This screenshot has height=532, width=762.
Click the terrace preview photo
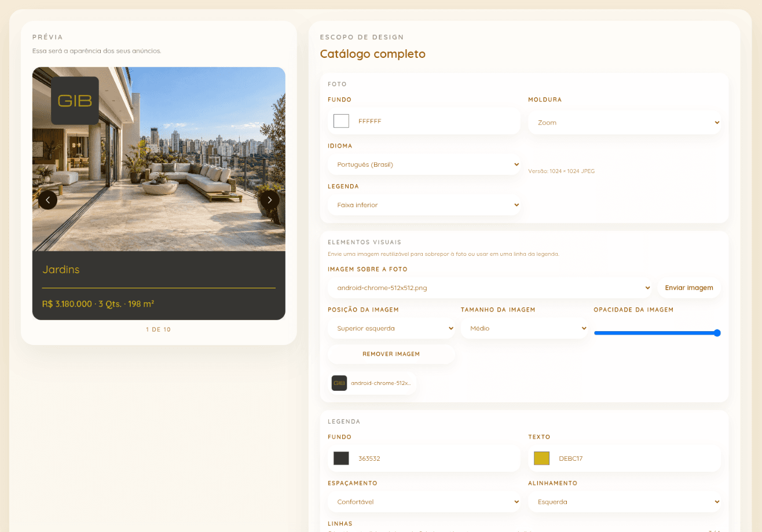(159, 159)
